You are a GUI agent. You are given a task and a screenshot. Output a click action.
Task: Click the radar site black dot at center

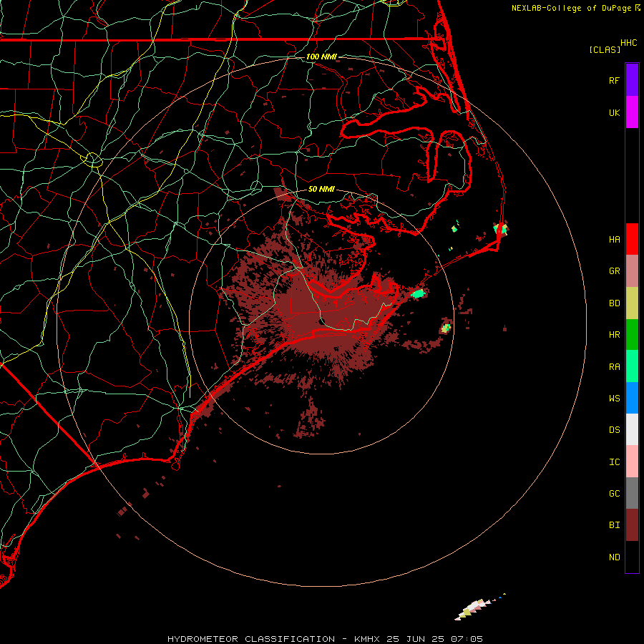pyautogui.click(x=322, y=321)
